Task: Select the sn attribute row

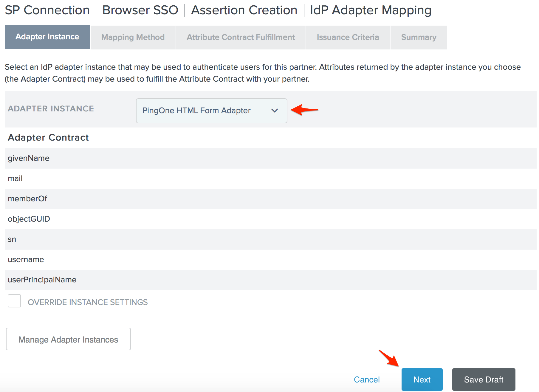Action: pyautogui.click(x=12, y=239)
